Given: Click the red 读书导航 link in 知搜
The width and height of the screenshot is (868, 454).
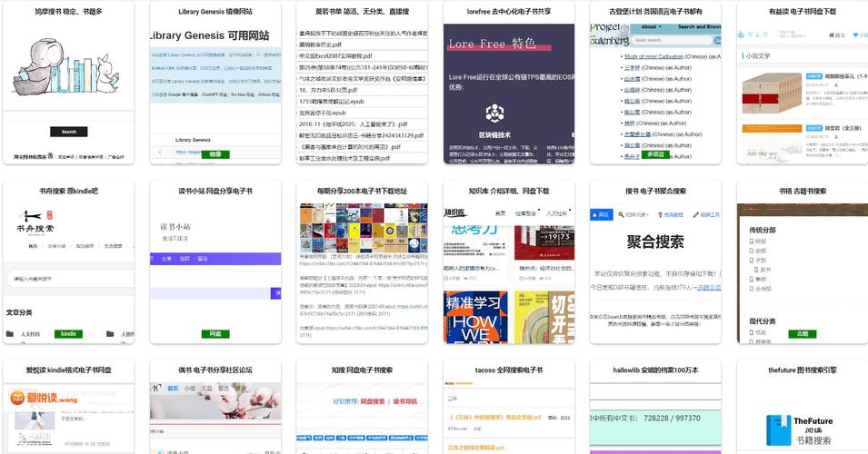Looking at the screenshot, I should click(404, 401).
